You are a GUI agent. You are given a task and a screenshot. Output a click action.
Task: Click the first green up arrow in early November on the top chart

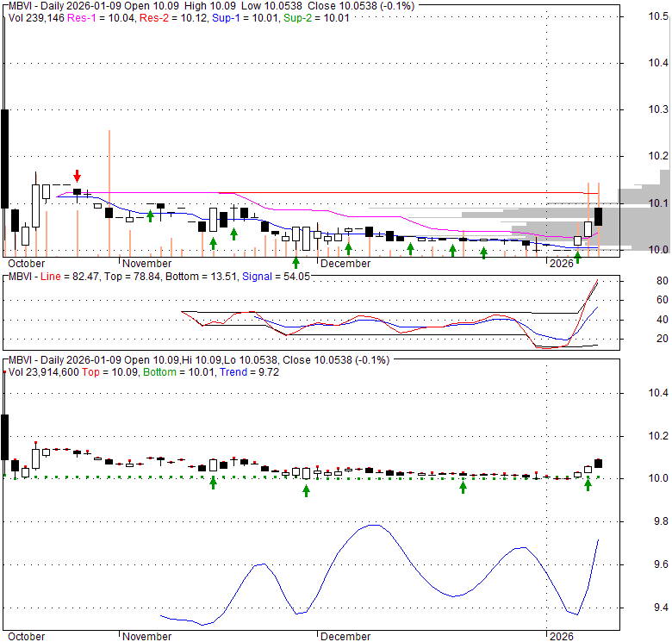tap(150, 215)
